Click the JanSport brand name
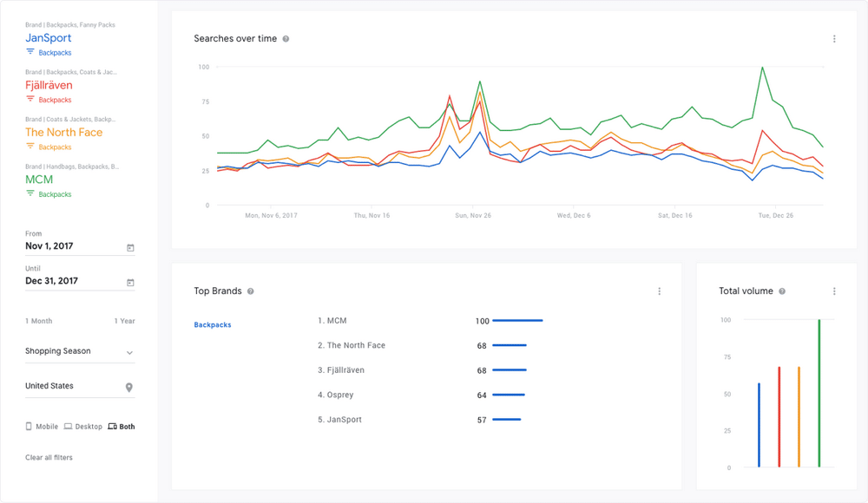 (x=48, y=38)
